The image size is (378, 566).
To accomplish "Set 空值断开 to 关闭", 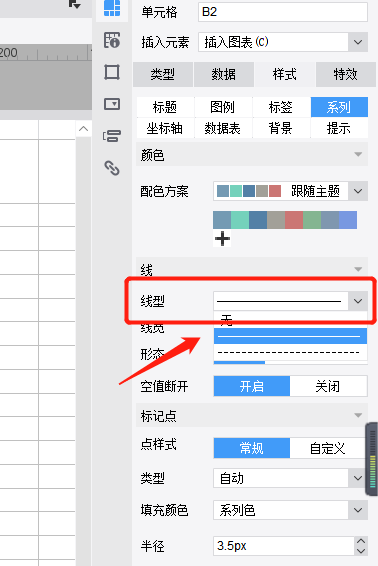I will pyautogui.click(x=329, y=386).
